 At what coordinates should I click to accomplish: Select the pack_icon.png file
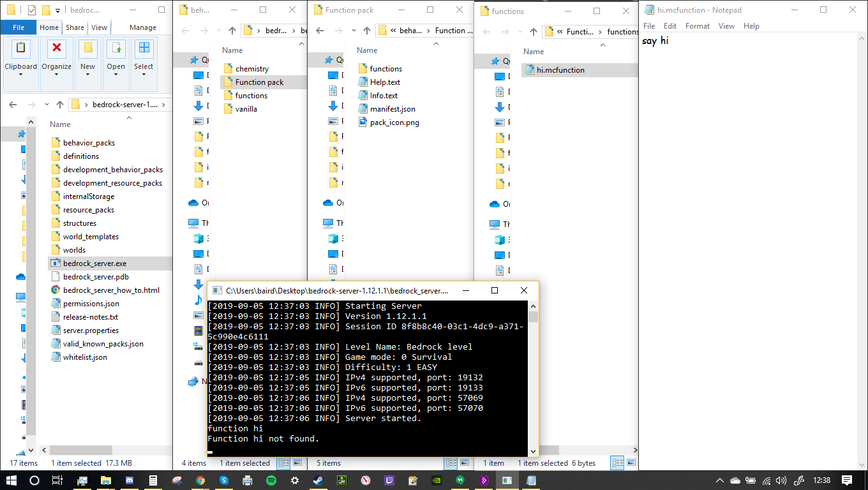(394, 122)
